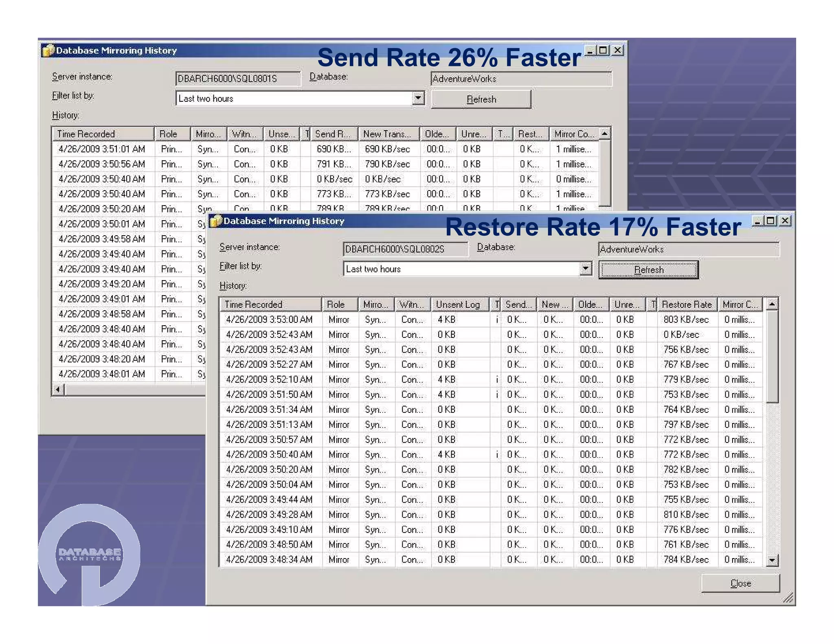This screenshot has height=644, width=834.
Task: Sort by Restore Rate column header
Action: (x=687, y=304)
